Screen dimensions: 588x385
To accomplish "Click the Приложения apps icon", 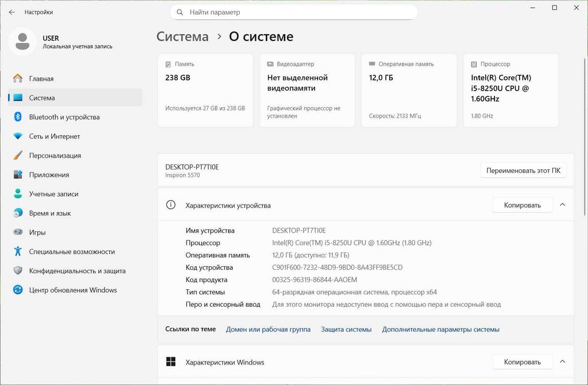I will point(18,175).
